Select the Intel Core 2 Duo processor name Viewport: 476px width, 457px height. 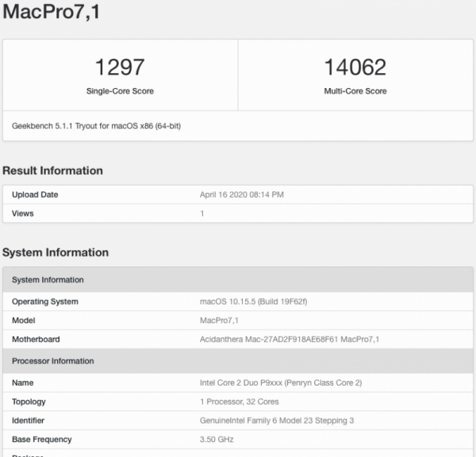(281, 382)
